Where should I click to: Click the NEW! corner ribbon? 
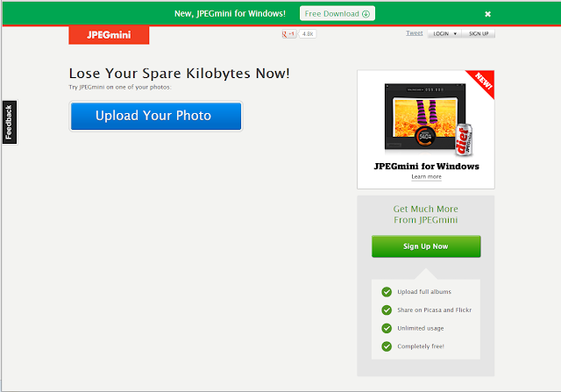[x=482, y=82]
